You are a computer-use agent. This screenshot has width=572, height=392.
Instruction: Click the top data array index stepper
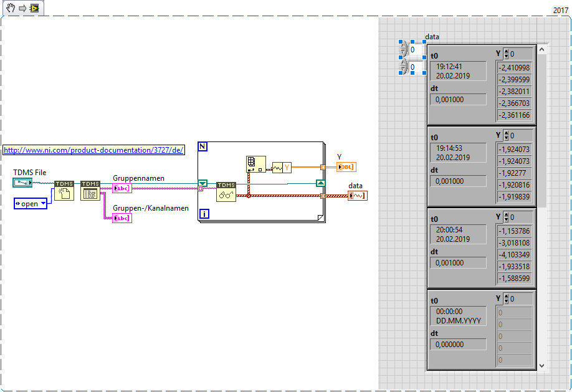pyautogui.click(x=404, y=49)
